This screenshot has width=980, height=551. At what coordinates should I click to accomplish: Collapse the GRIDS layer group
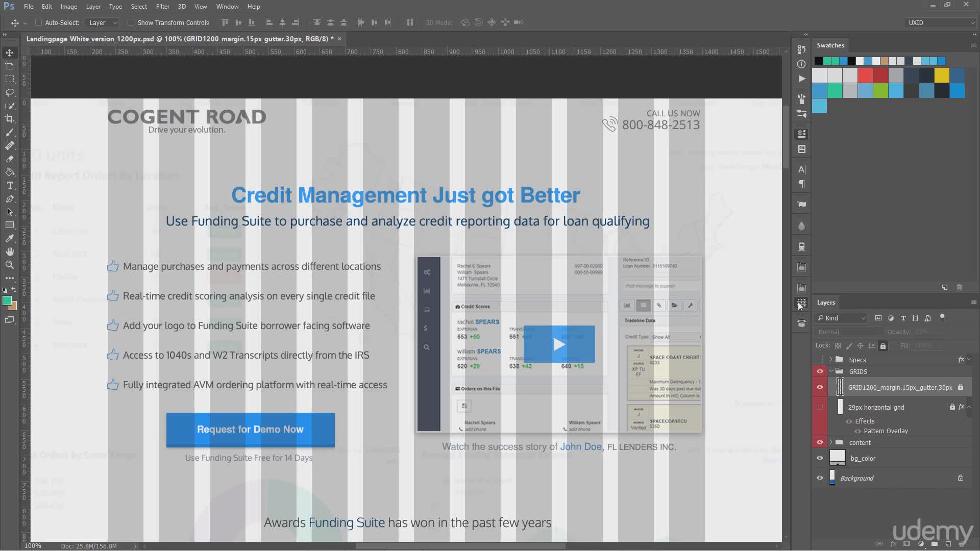831,371
